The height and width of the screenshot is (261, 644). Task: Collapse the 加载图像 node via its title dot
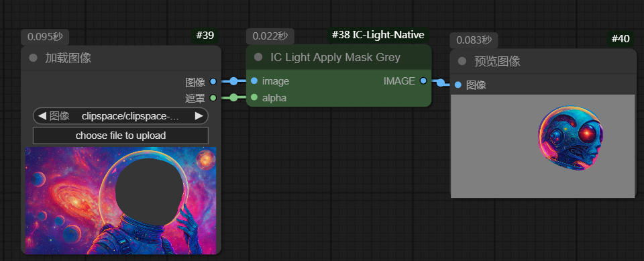[x=33, y=58]
